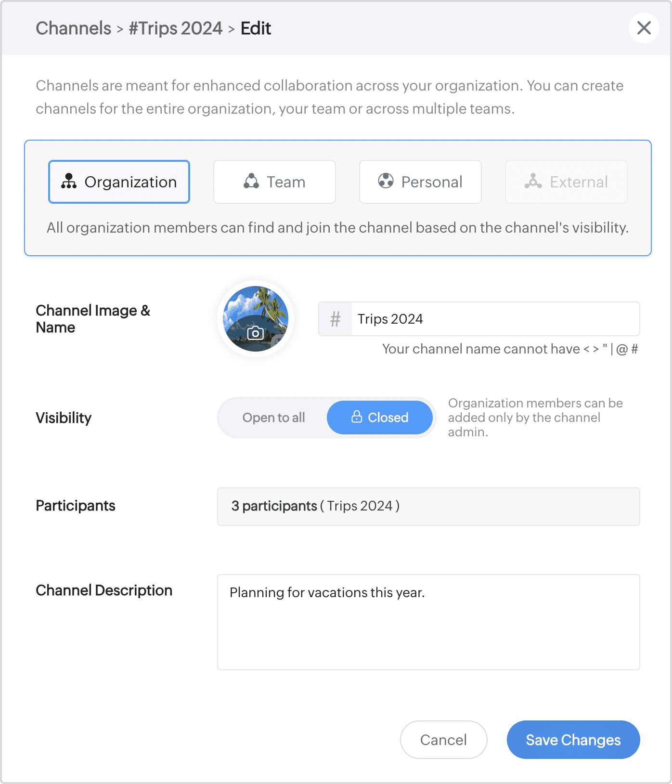
Task: Open the 3 participants list
Action: 428,506
